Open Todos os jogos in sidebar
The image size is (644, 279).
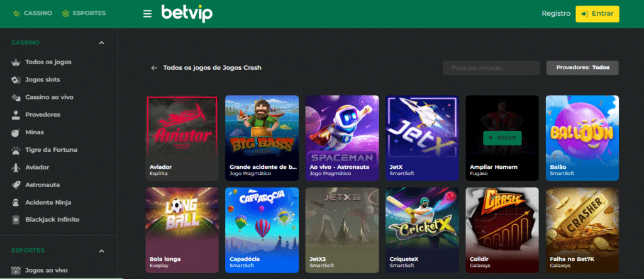click(48, 62)
